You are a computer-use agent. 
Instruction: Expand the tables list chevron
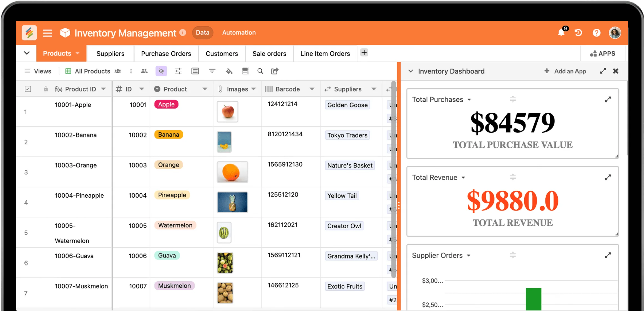27,53
